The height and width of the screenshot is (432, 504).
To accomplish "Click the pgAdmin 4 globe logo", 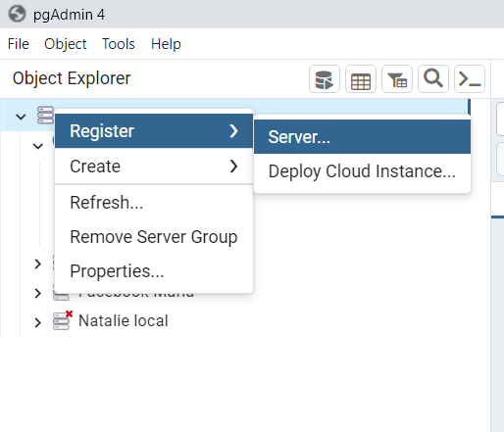I will 17,14.
